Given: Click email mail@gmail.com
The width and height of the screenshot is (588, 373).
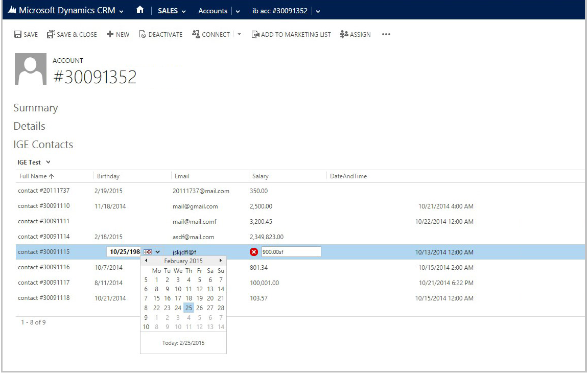Looking at the screenshot, I should [195, 206].
